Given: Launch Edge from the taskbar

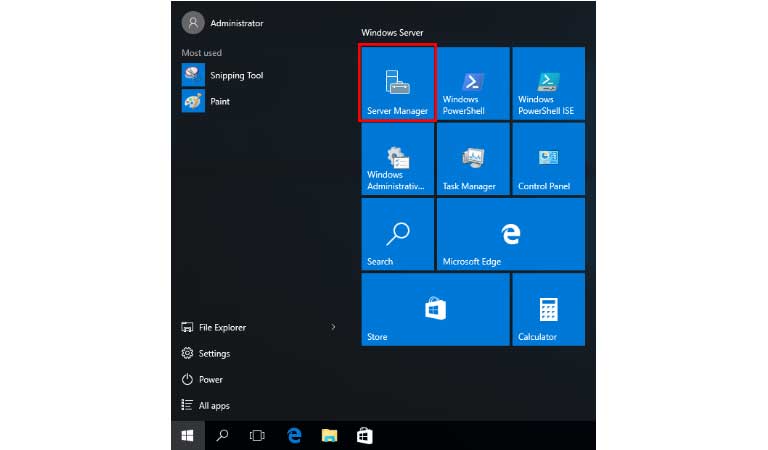Looking at the screenshot, I should pos(294,435).
